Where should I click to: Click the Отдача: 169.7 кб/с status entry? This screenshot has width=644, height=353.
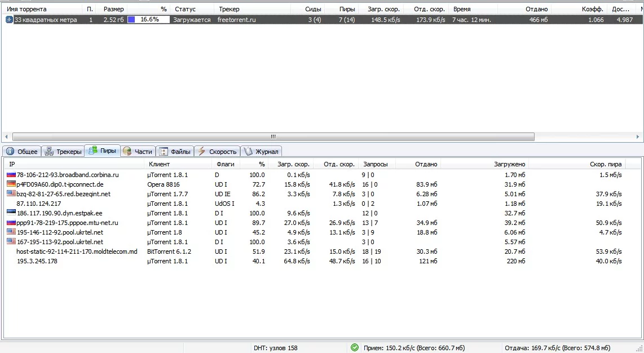[x=557, y=348]
